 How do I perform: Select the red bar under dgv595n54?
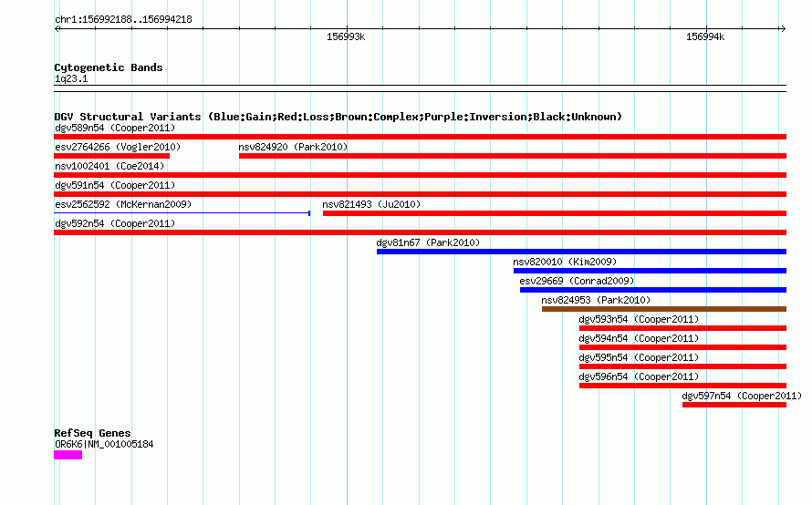click(682, 366)
